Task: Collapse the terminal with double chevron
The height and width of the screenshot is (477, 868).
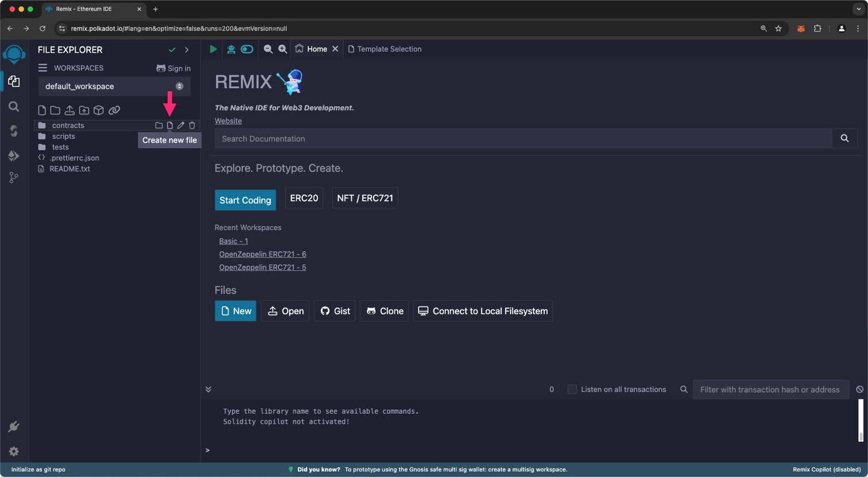Action: pos(208,389)
